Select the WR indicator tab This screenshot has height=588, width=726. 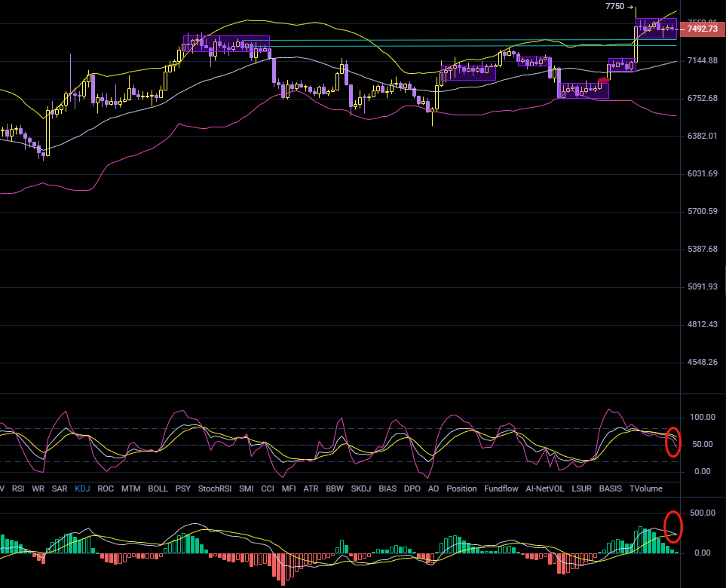[x=38, y=488]
